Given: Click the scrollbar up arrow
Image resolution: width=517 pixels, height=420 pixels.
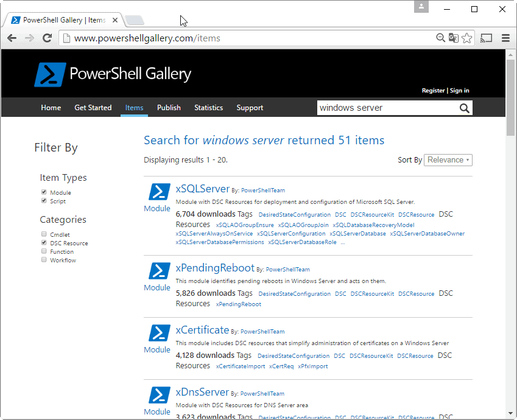Looking at the screenshot, I should 510,55.
